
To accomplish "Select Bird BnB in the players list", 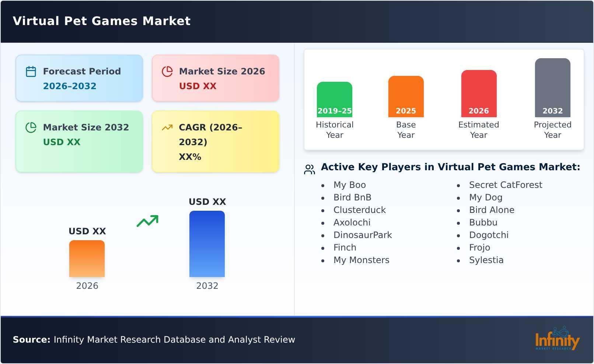I will coord(352,197).
